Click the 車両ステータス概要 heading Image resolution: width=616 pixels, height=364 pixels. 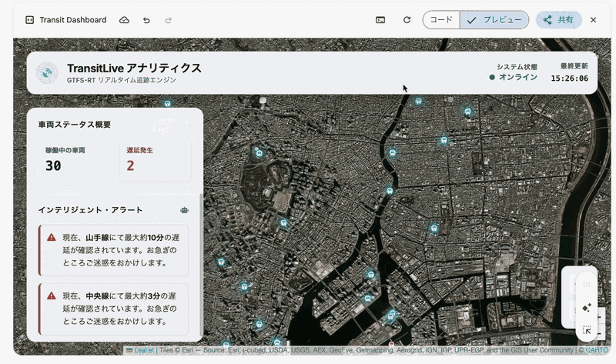pos(75,125)
